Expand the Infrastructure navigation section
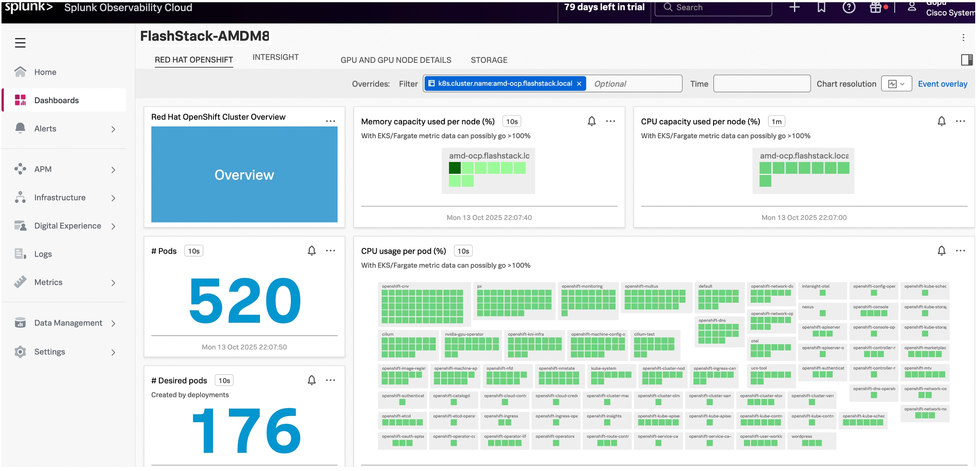 coord(113,198)
